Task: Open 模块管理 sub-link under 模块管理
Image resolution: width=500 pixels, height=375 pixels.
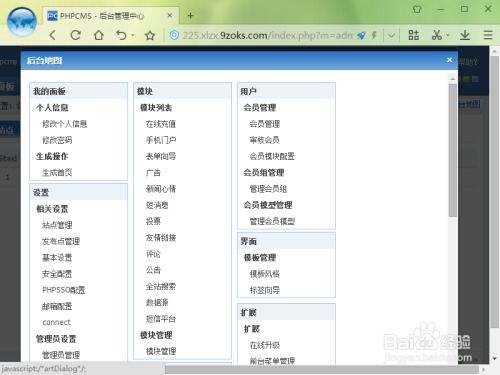Action: coord(161,351)
